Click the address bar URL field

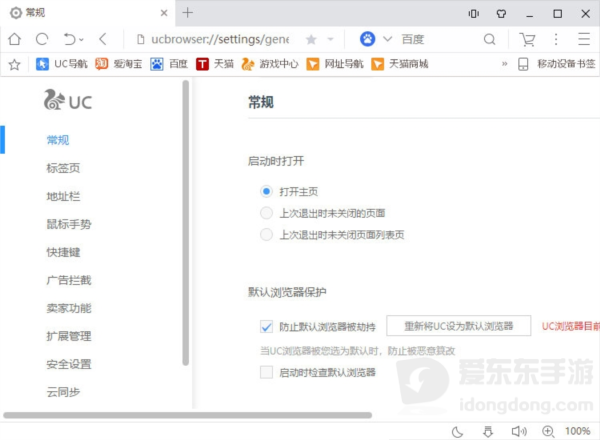coord(220,39)
